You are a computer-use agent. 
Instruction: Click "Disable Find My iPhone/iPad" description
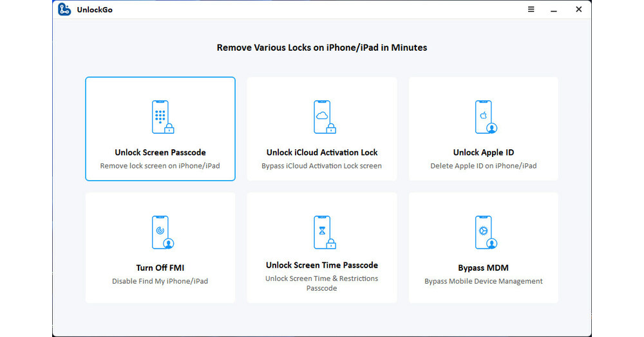click(160, 281)
